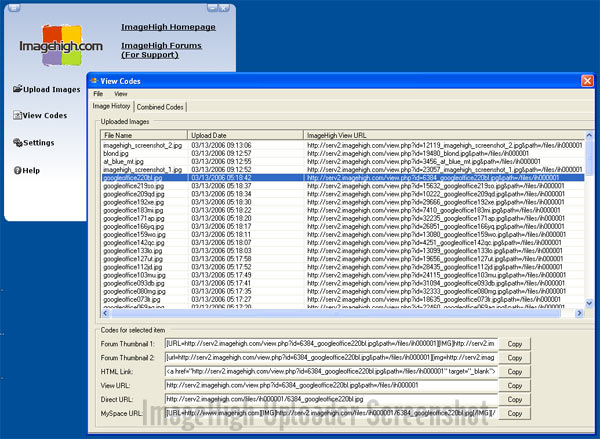Close the View Codes window

587,81
